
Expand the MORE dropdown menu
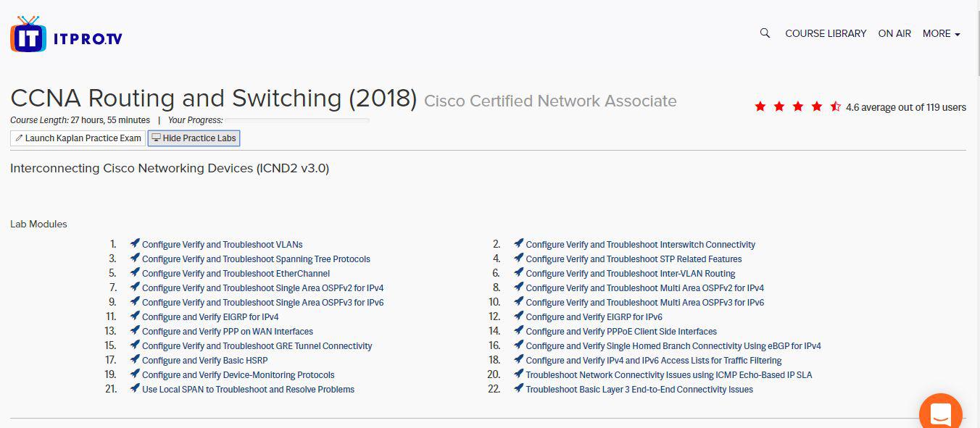[941, 33]
